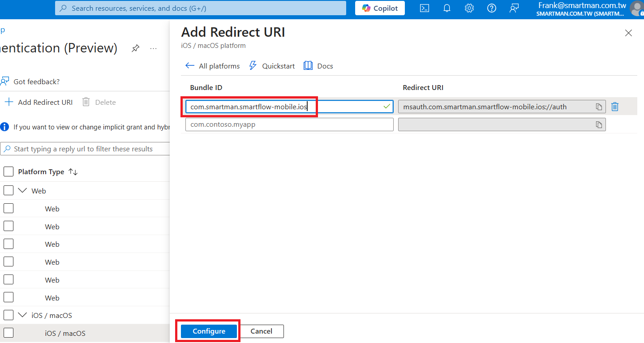Click the search resources, services, and docs box

point(201,8)
